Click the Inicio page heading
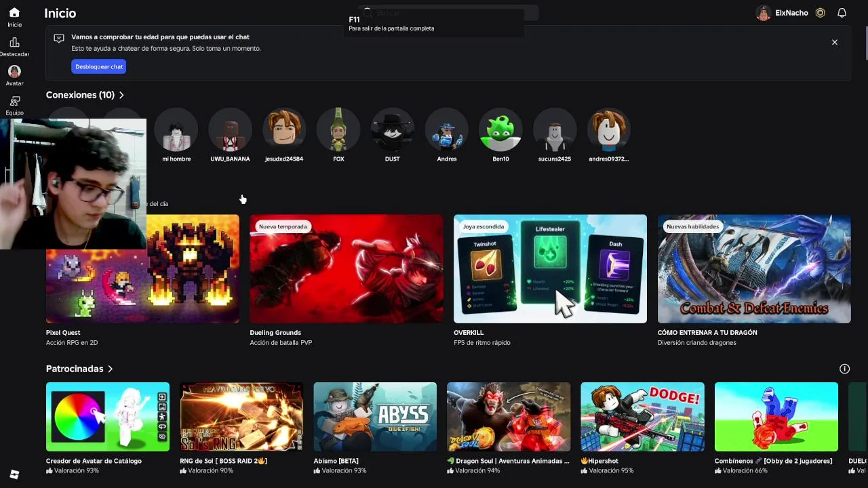 click(60, 13)
